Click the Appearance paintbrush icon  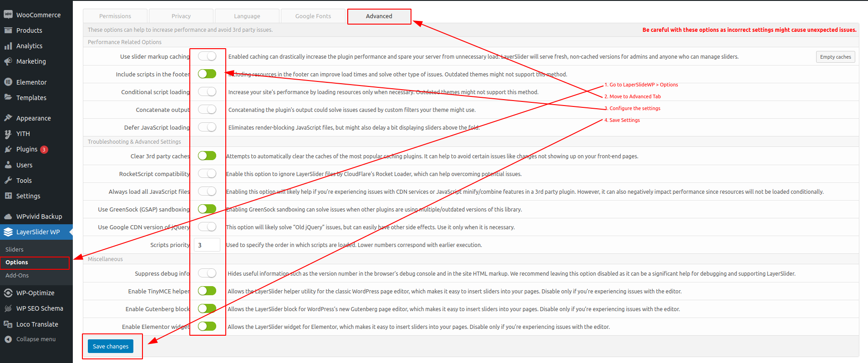click(8, 118)
